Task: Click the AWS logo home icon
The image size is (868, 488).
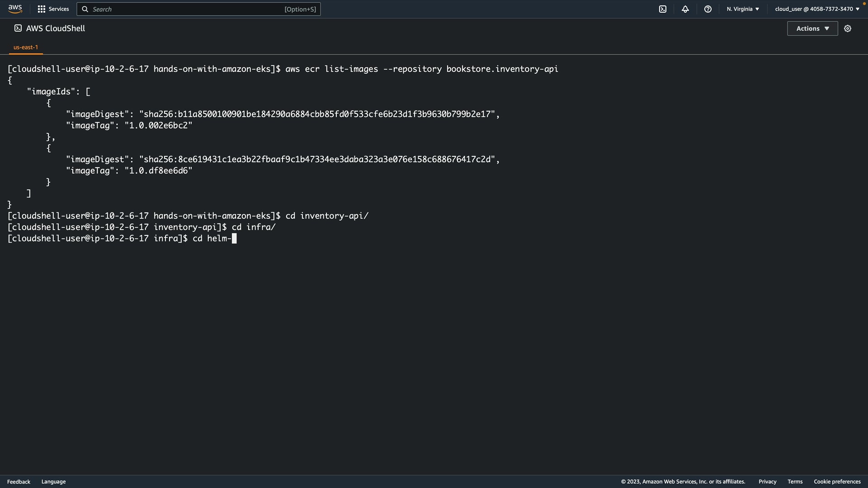Action: (15, 9)
